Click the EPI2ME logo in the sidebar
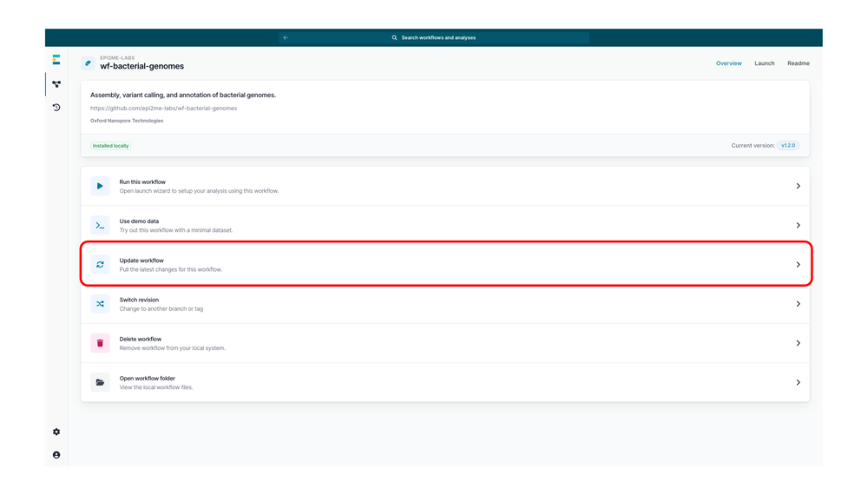The width and height of the screenshot is (868, 495). tap(56, 60)
